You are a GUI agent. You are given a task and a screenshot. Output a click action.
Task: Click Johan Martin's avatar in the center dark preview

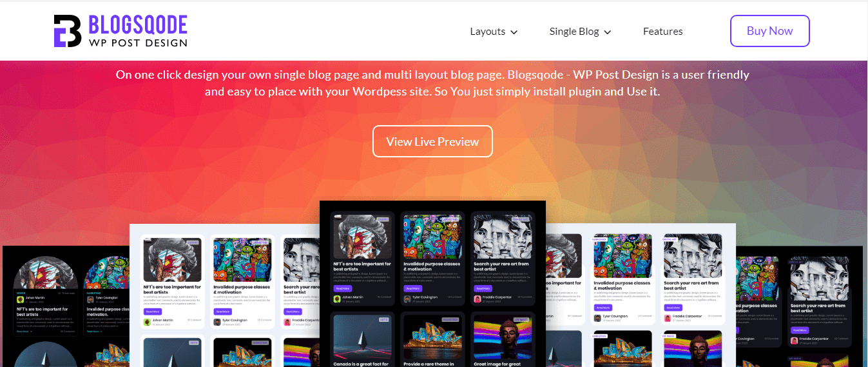point(337,299)
